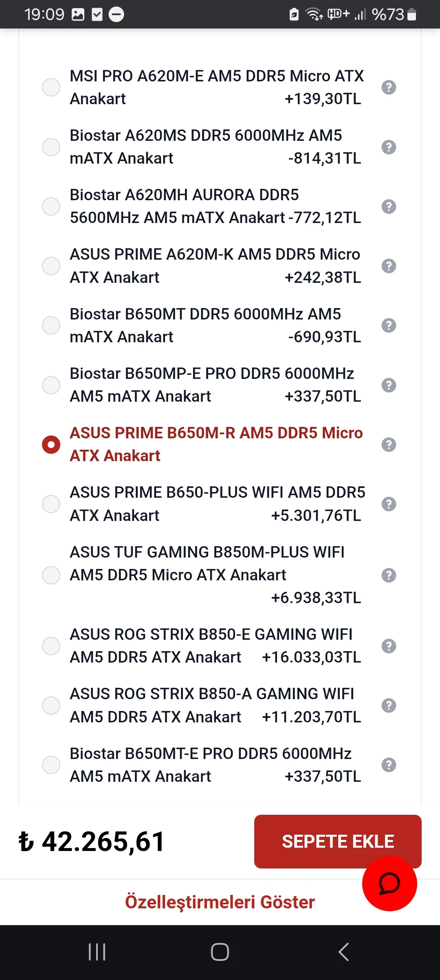This screenshot has height=980, width=440.
Task: Select Biostar B650MT-E PRO radio button
Action: pyautogui.click(x=51, y=765)
